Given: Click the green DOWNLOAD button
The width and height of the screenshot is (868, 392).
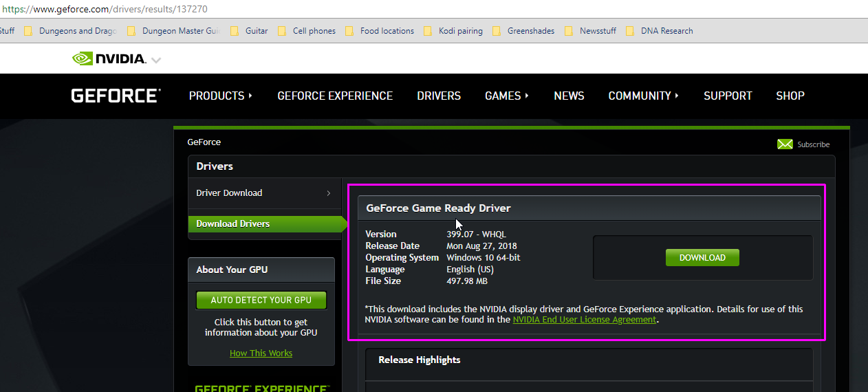Looking at the screenshot, I should [x=702, y=257].
